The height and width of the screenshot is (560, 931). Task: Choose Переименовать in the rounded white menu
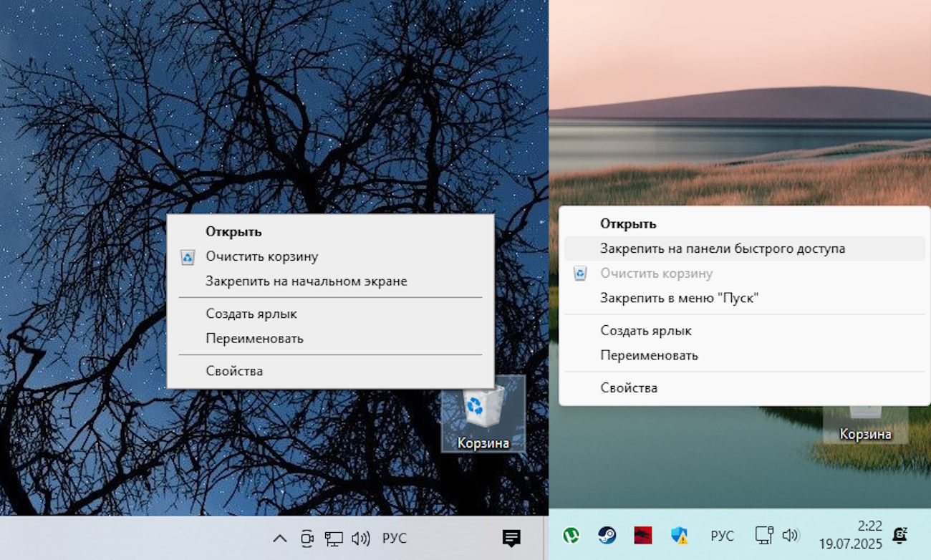pos(745,355)
